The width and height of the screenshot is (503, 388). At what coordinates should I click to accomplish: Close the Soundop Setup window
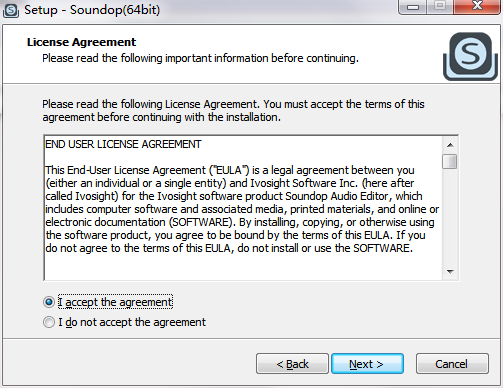pos(477,7)
